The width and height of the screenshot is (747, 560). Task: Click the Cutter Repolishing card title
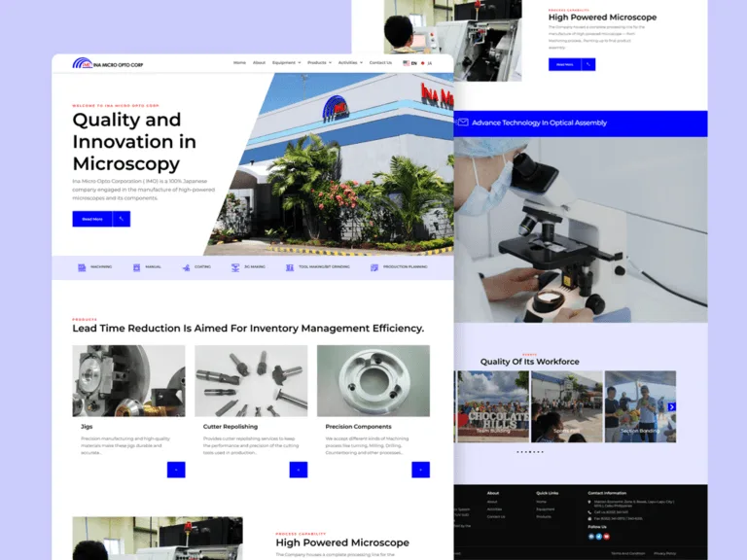(x=231, y=427)
